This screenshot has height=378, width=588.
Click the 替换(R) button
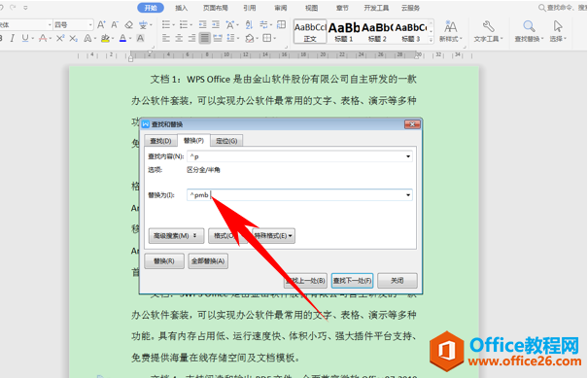pyautogui.click(x=164, y=261)
